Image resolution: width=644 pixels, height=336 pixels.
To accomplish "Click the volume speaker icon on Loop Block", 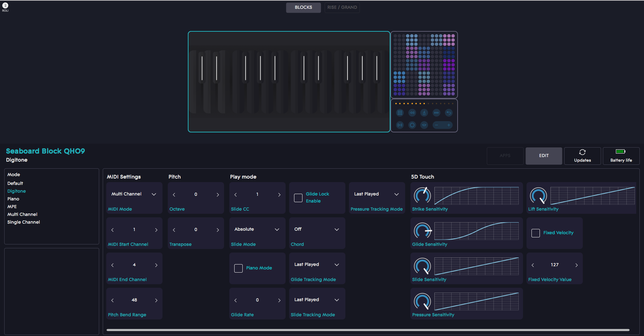I will click(x=412, y=113).
